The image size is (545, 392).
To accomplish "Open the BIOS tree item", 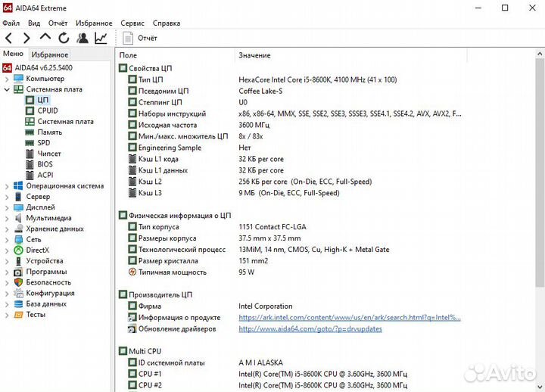I will click(x=39, y=164).
